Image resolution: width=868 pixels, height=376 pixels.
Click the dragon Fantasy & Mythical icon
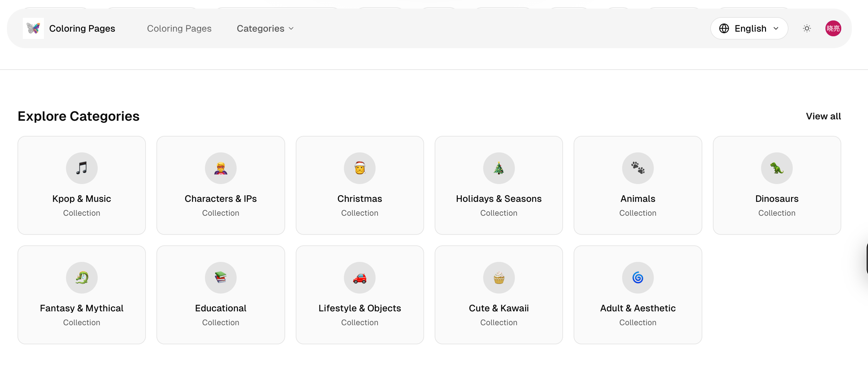pos(82,277)
